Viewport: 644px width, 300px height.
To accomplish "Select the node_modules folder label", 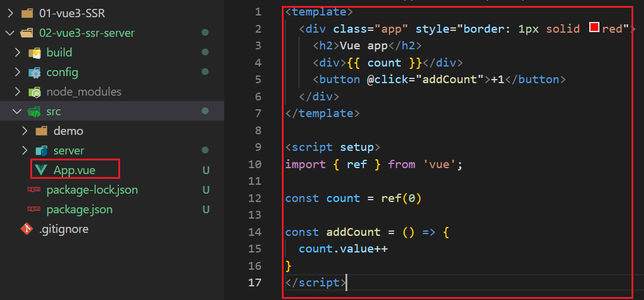I will (84, 92).
